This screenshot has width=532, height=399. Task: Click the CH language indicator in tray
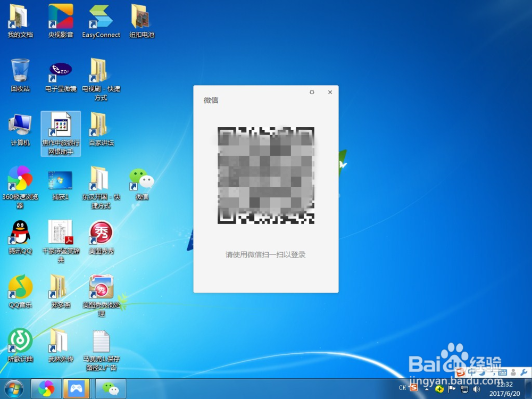pos(402,387)
